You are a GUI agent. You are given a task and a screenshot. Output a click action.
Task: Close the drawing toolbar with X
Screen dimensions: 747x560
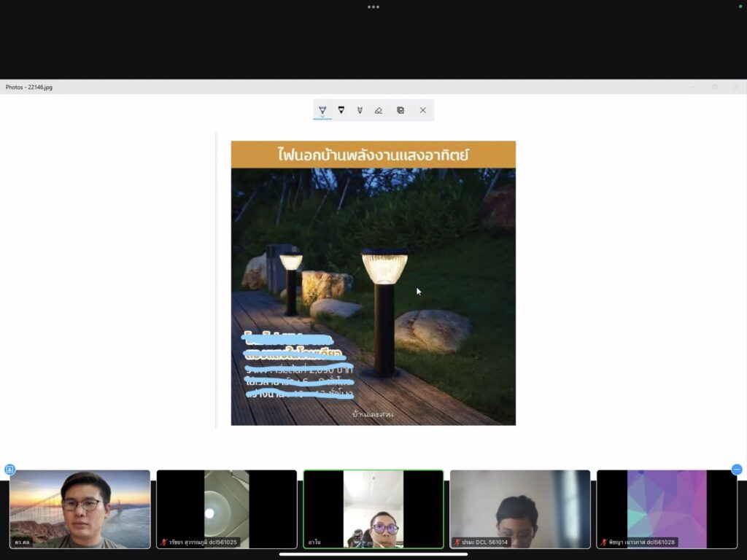tap(422, 110)
